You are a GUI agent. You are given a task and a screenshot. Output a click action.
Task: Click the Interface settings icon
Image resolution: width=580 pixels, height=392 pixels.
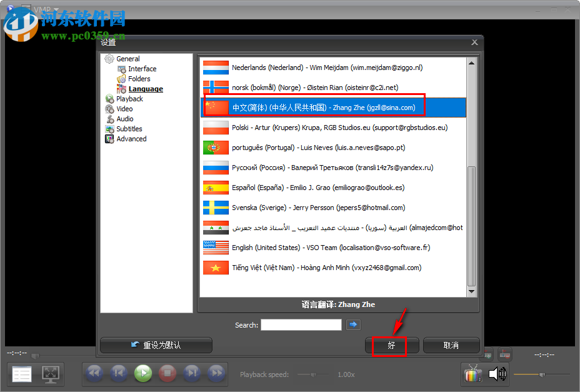pos(123,68)
